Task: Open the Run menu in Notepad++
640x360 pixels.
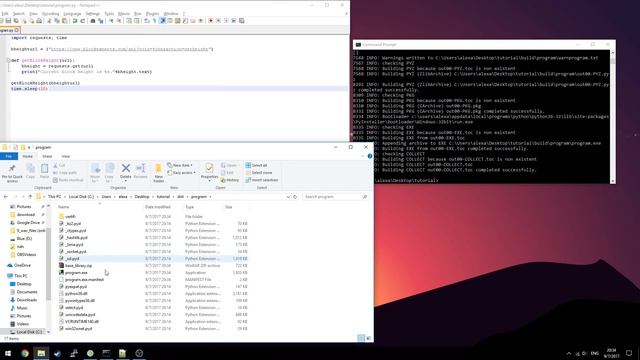Action: point(138,14)
